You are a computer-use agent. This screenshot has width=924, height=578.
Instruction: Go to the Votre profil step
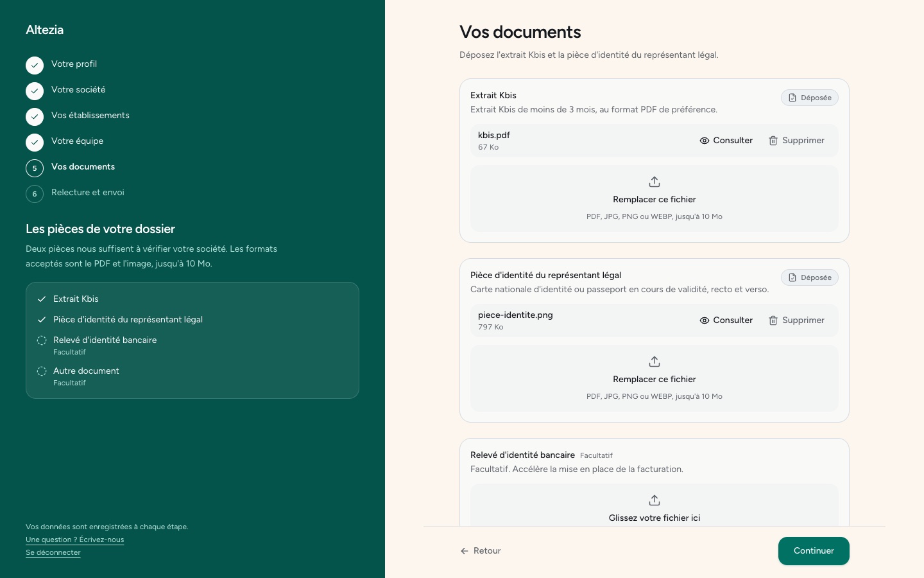(74, 64)
